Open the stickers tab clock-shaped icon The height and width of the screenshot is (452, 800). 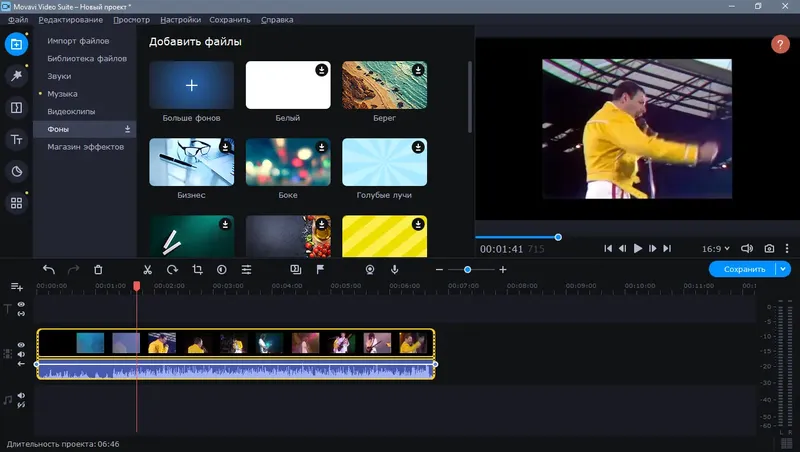[x=16, y=171]
